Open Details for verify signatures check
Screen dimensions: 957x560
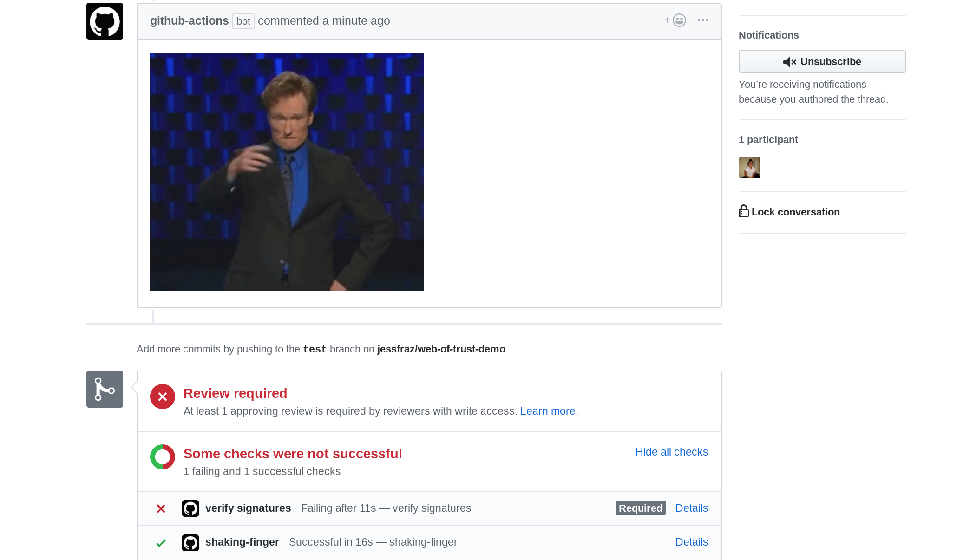(691, 508)
